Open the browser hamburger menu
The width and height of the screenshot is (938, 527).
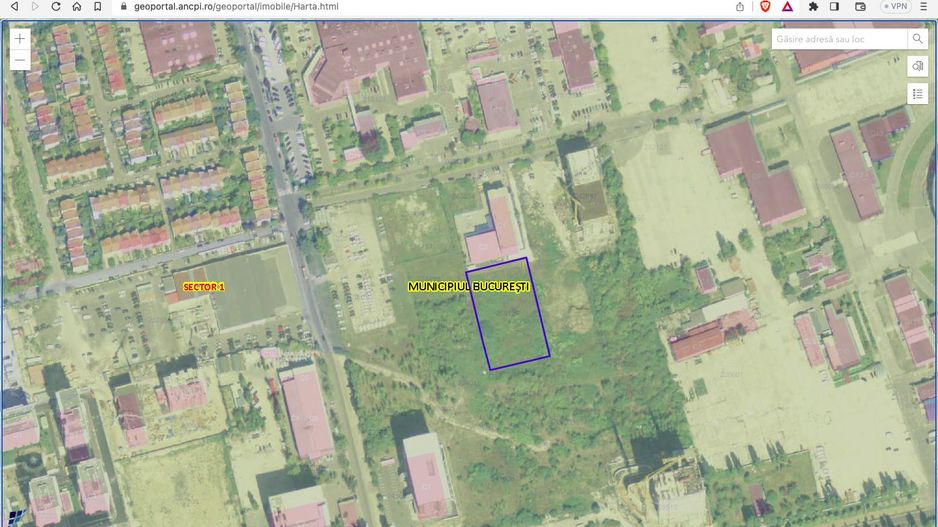(926, 6)
